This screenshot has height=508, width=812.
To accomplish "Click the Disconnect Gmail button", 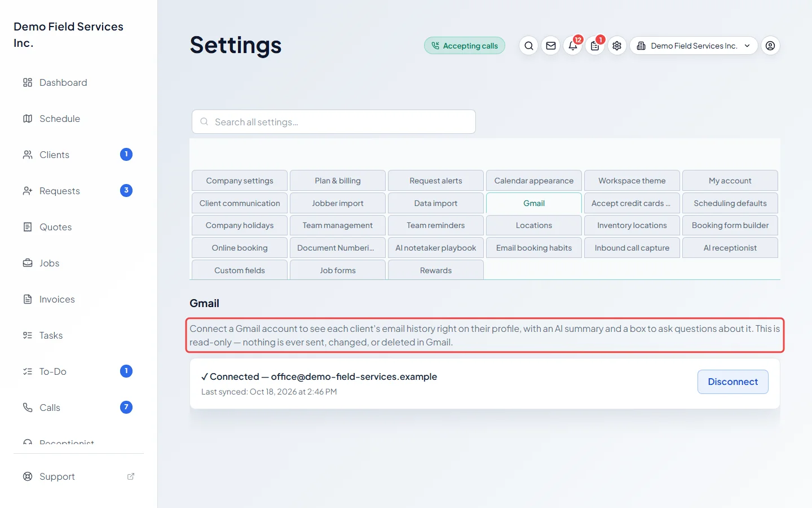I will tap(732, 382).
